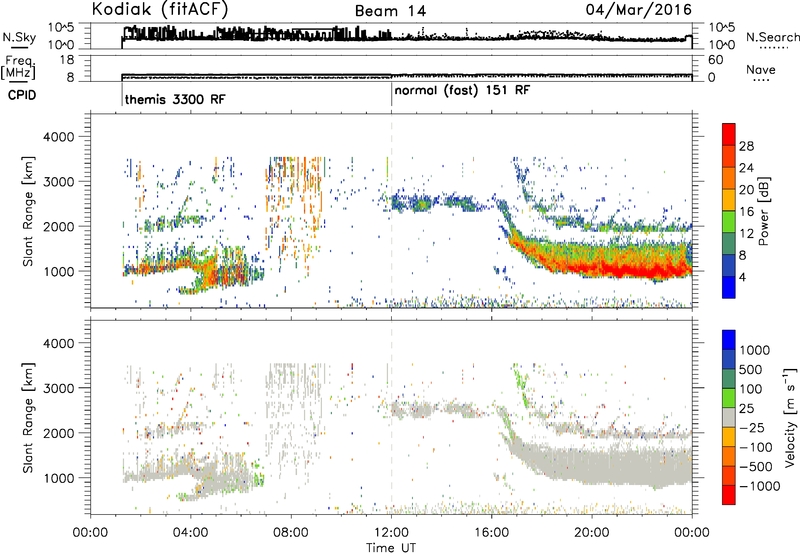
Task: Click the 'N.Search' legend label
Action: [772, 37]
